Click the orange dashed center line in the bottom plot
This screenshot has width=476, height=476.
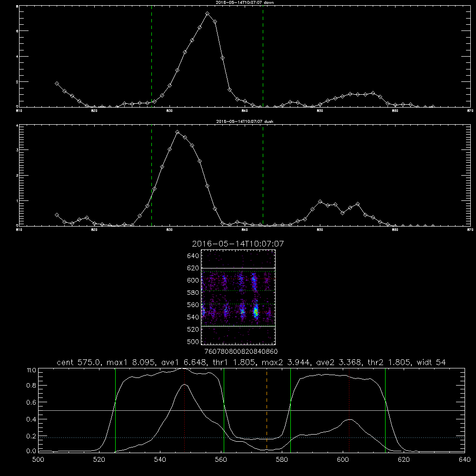click(267, 410)
